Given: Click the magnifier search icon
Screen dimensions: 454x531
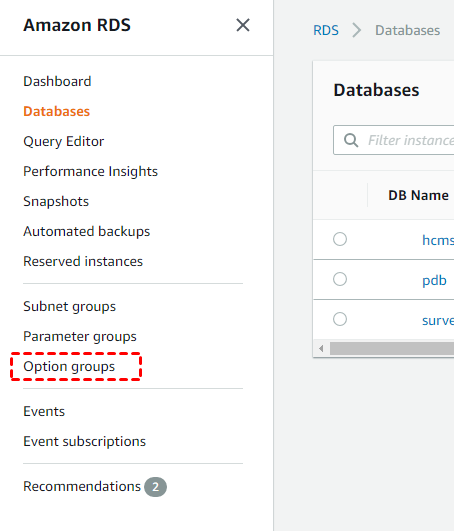Looking at the screenshot, I should 351,140.
